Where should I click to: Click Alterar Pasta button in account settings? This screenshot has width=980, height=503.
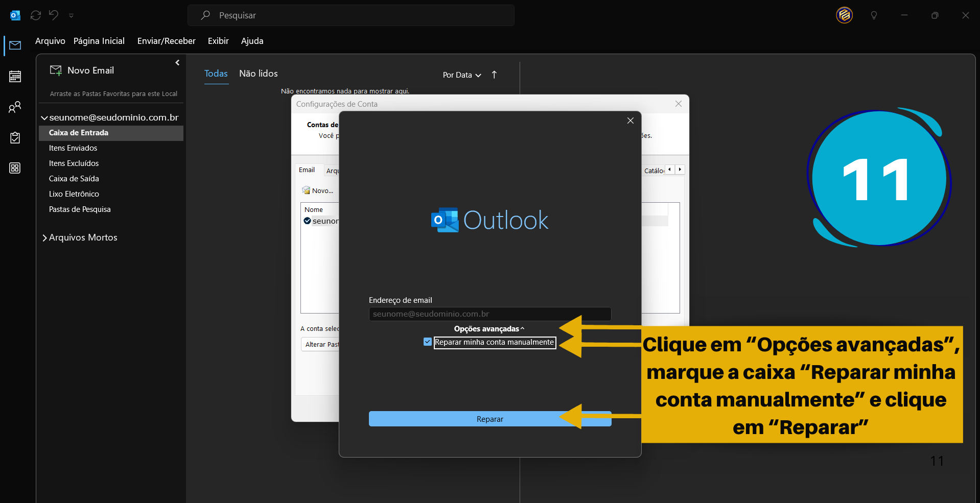pyautogui.click(x=320, y=345)
